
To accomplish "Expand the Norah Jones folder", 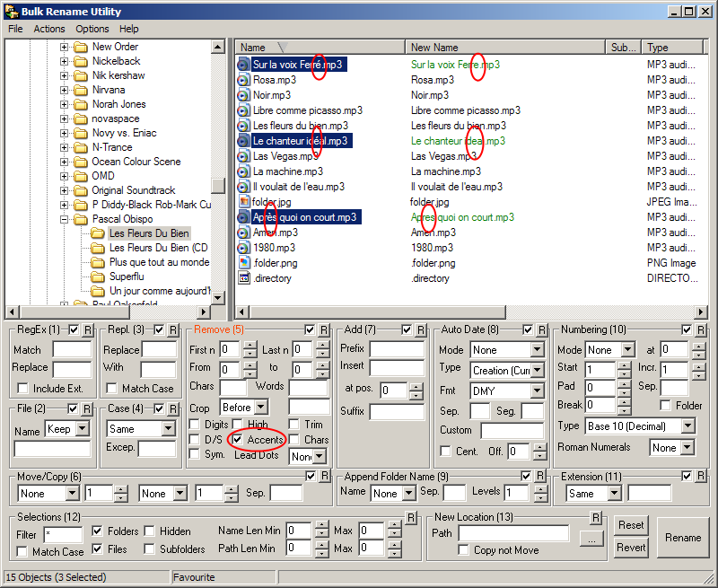I will 64,105.
